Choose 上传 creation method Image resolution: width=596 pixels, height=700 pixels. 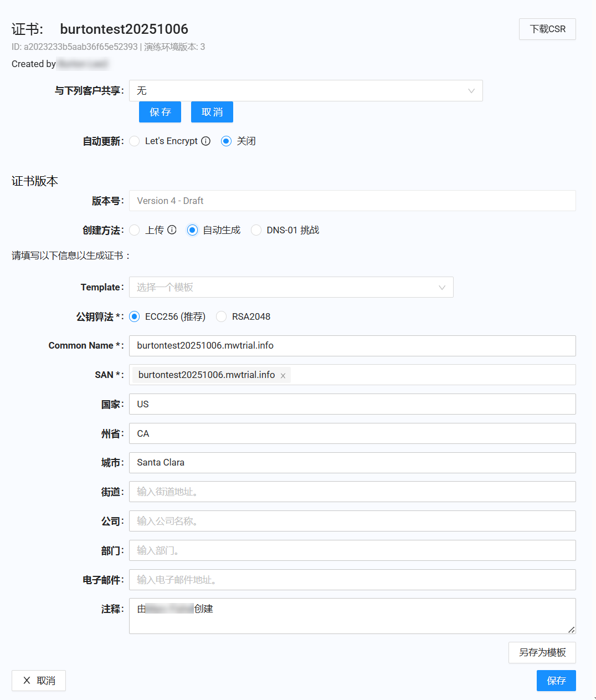click(x=135, y=230)
